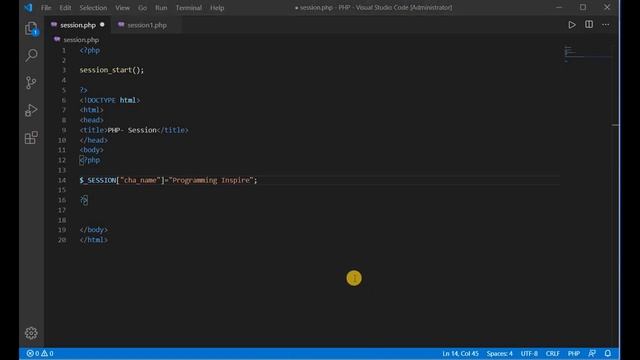Open the Help menu
This screenshot has height=360, width=640.
tap(217, 8)
